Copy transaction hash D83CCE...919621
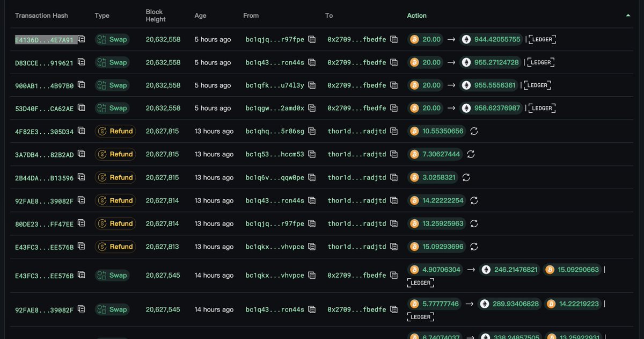 coord(82,62)
